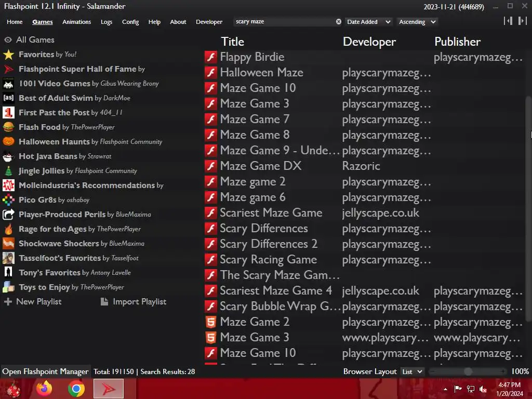The width and height of the screenshot is (532, 399).
Task: Open the Help tab
Action: coord(154,22)
